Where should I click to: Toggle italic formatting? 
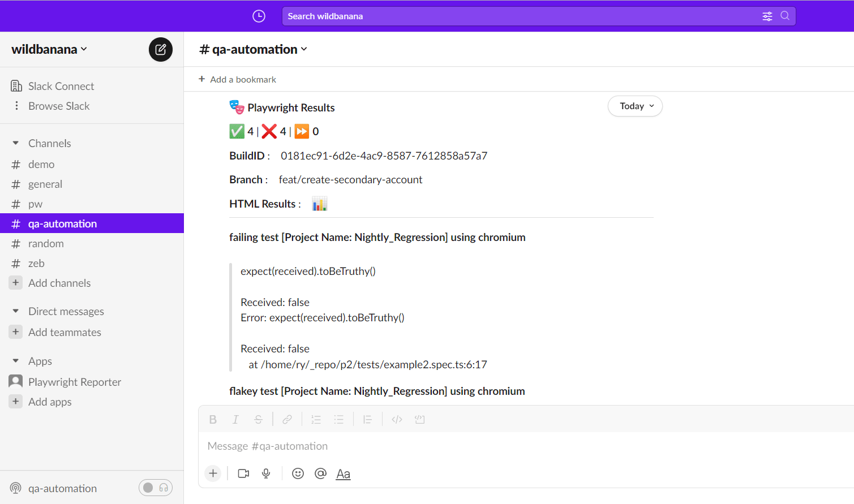point(235,419)
